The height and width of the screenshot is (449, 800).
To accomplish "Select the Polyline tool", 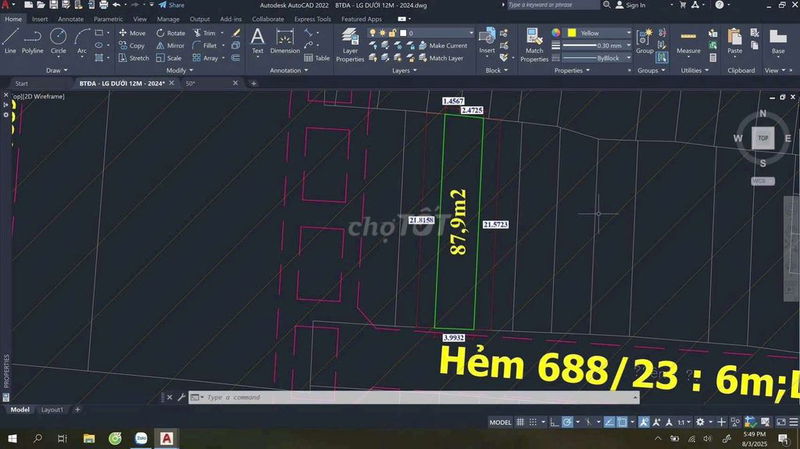I will (33, 40).
